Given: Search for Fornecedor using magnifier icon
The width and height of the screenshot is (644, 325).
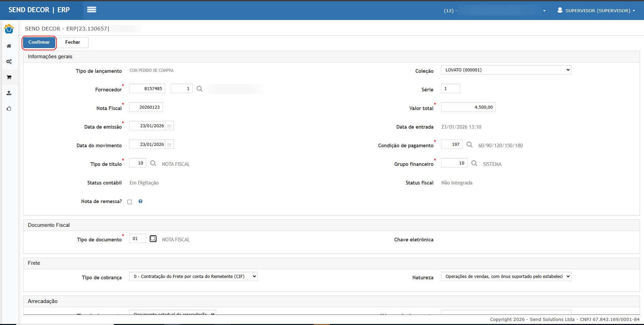Looking at the screenshot, I should point(200,89).
